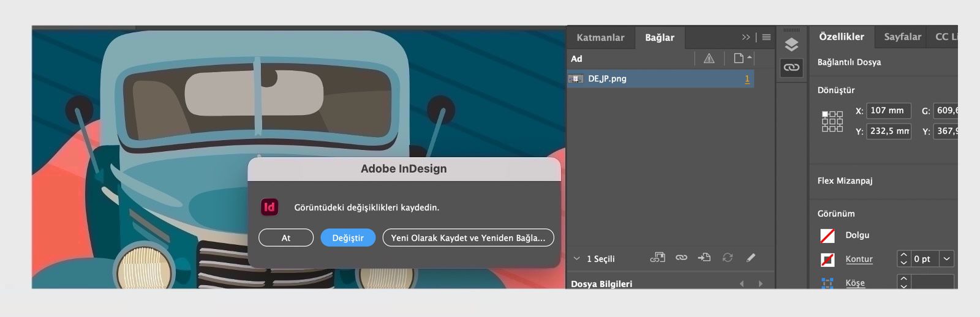
Task: Click the Relink chain icon
Action: (681, 258)
